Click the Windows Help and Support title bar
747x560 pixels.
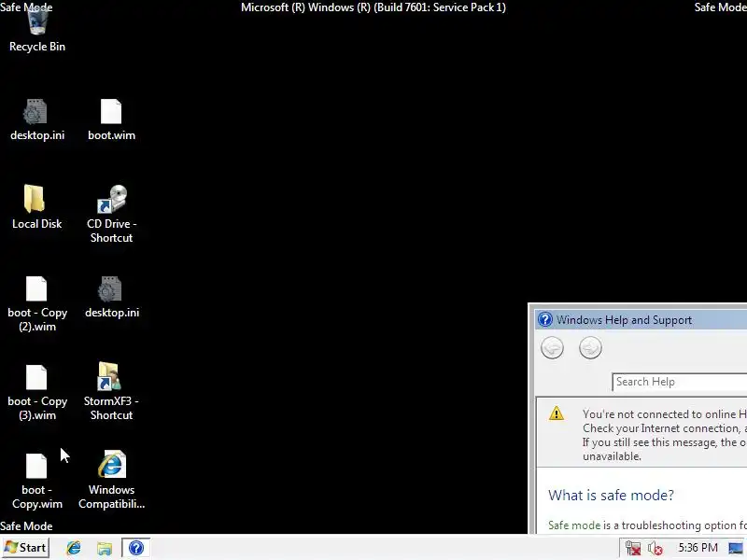641,319
